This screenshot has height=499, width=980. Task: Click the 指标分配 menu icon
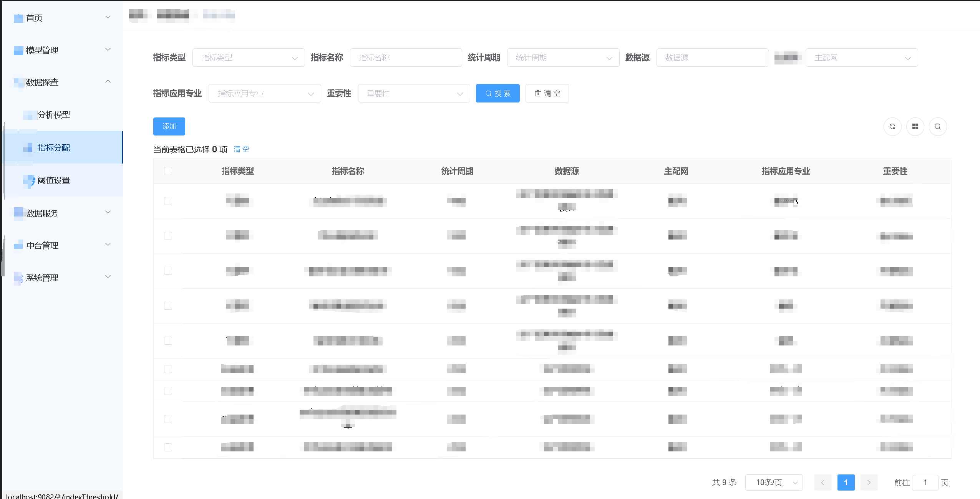[28, 148]
